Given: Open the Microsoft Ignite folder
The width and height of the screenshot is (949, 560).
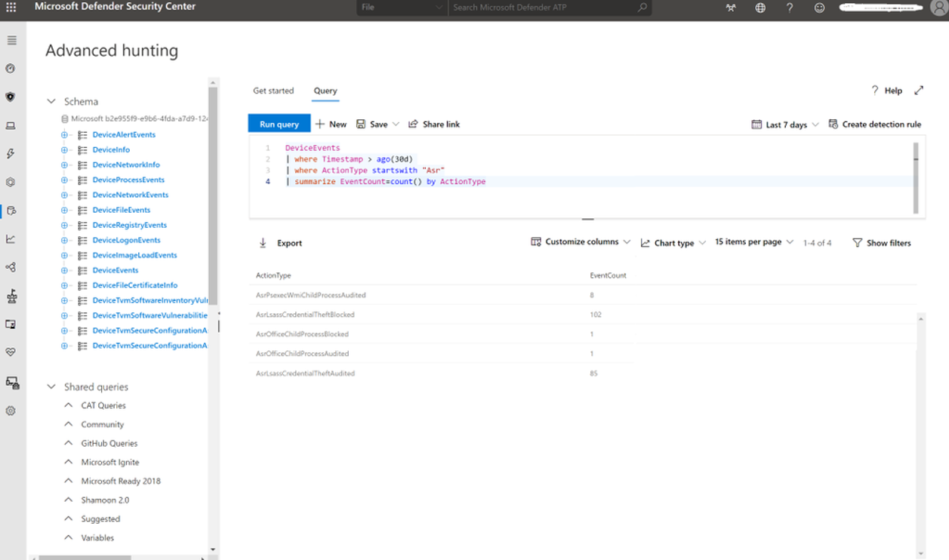Looking at the screenshot, I should click(x=110, y=462).
